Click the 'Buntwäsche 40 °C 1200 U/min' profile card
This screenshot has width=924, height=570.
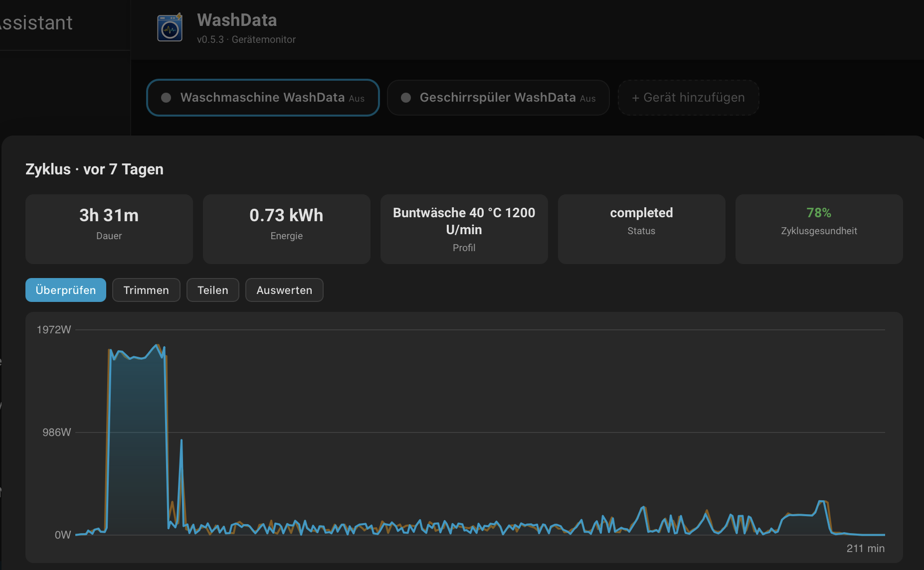(x=464, y=229)
